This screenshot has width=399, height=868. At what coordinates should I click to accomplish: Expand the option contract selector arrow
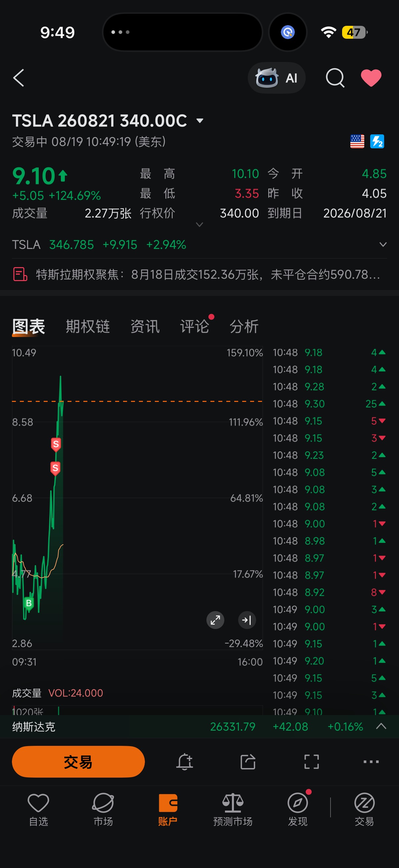[200, 121]
